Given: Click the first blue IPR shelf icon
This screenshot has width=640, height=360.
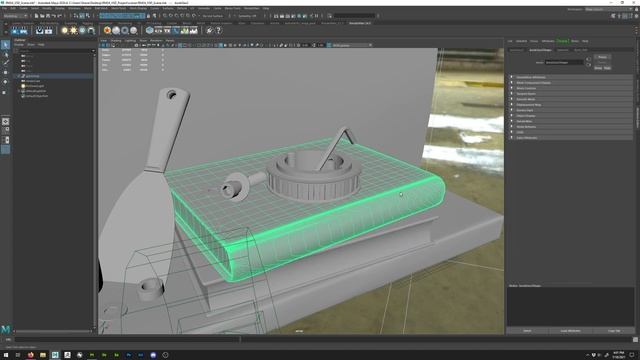Looking at the screenshot, I should point(15,31).
